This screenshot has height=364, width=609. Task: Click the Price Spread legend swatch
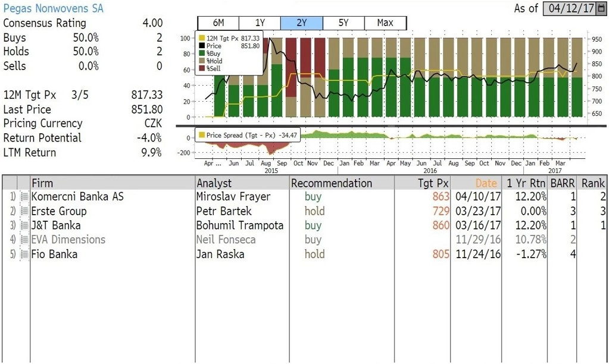[x=202, y=135]
